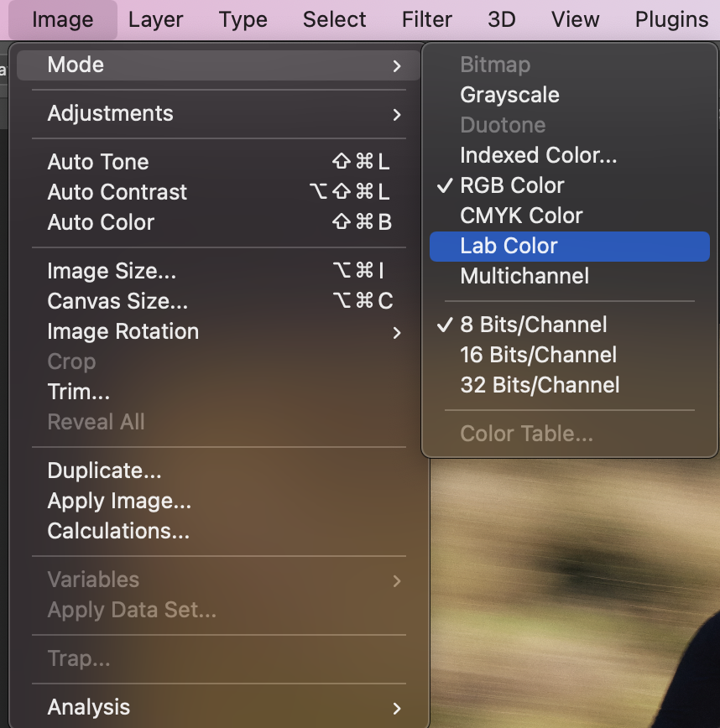Open Calculations dialog
Viewport: 720px width, 728px height.
(218, 531)
